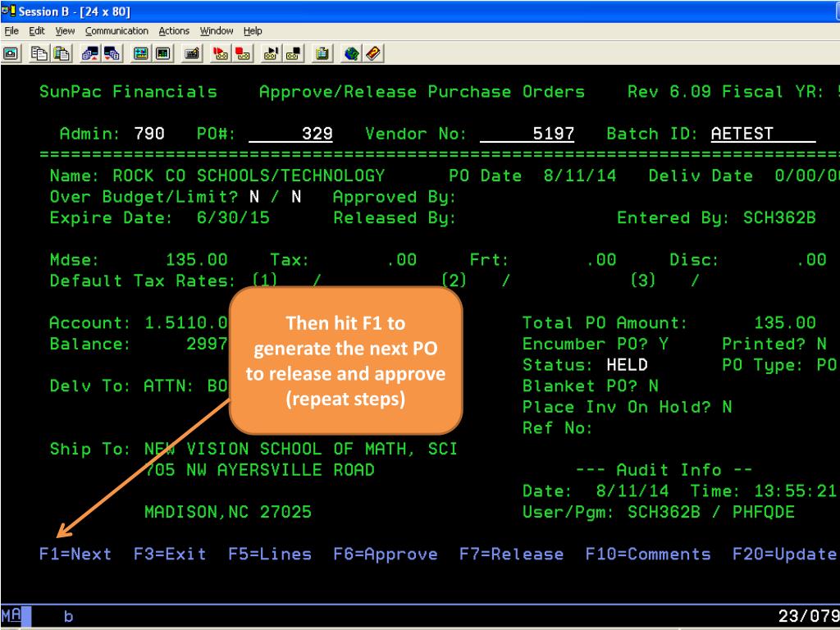
Task: Click the PO# field showing 329
Action: (x=291, y=134)
